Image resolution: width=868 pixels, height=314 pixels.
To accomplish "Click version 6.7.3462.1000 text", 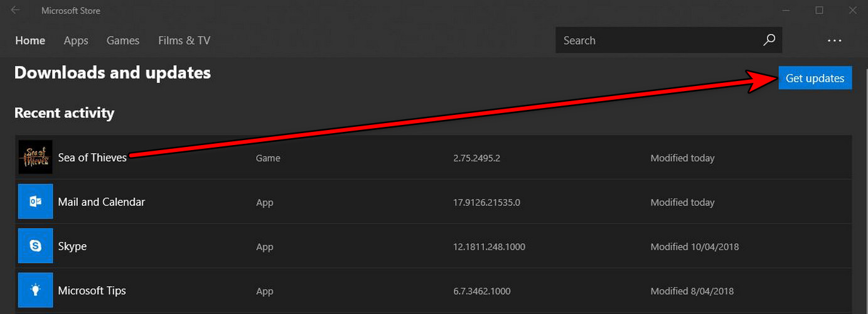I will 482,291.
